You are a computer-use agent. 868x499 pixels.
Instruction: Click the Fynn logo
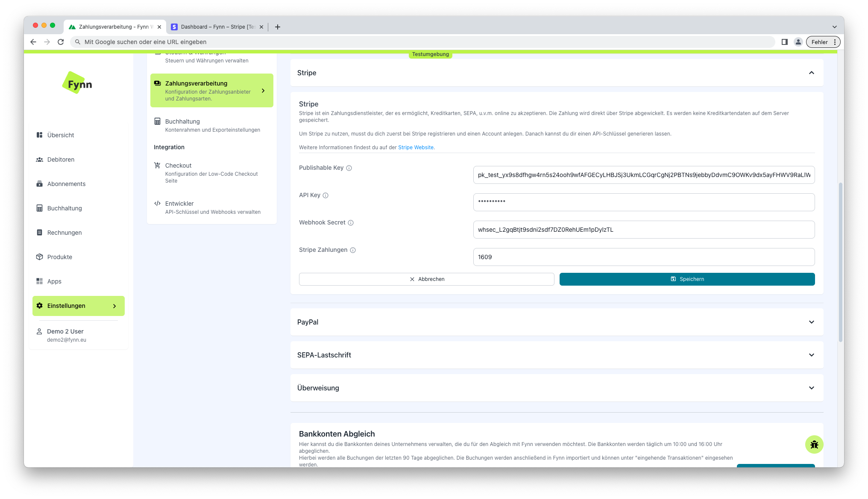[78, 83]
